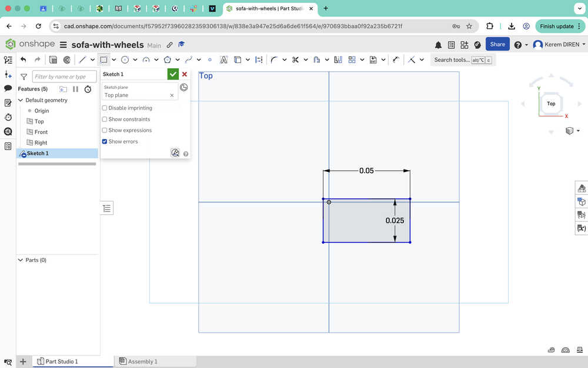Open the help question mark menu
Image resolution: width=588 pixels, height=368 pixels.
[x=521, y=45]
